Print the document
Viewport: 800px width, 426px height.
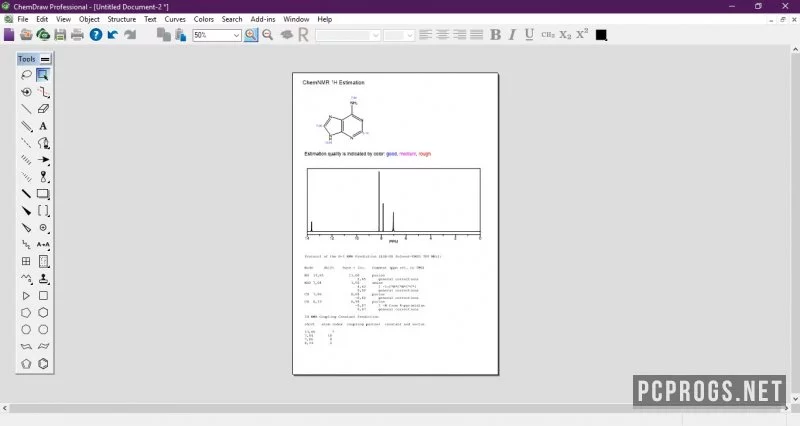tap(77, 35)
